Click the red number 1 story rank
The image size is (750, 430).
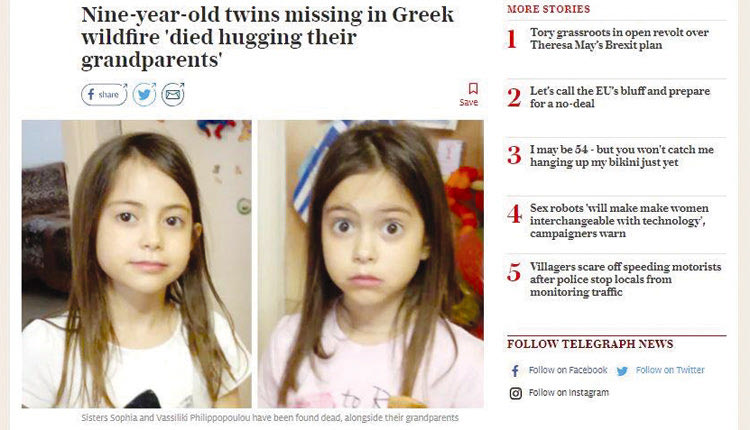click(512, 39)
